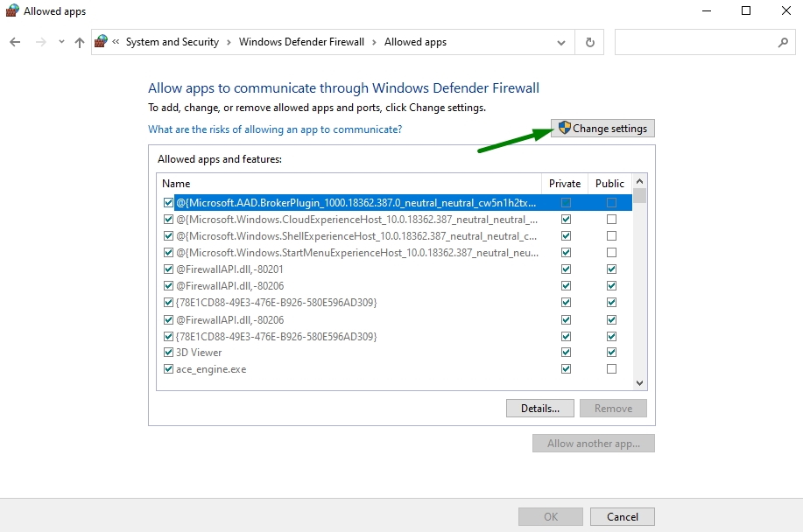Click the search magnifier icon
Screen dimensions: 803x532
coord(783,42)
